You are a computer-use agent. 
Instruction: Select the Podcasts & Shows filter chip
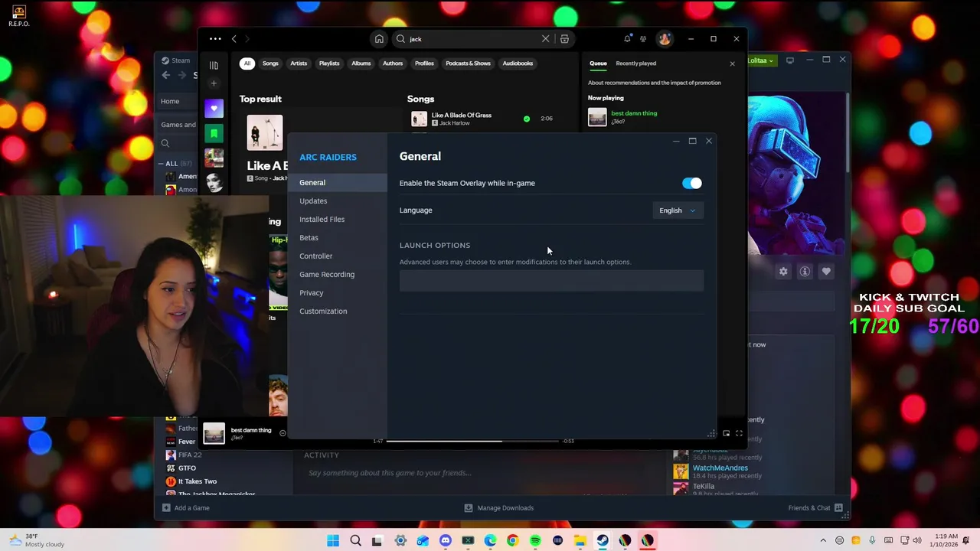(468, 64)
